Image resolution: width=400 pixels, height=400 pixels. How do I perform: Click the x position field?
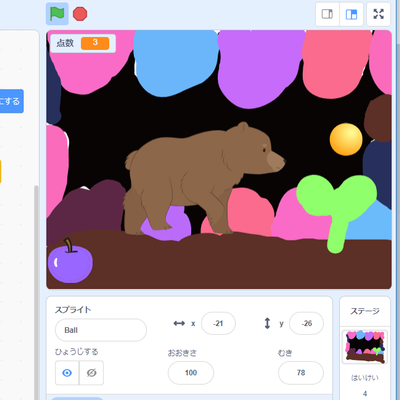[218, 323]
